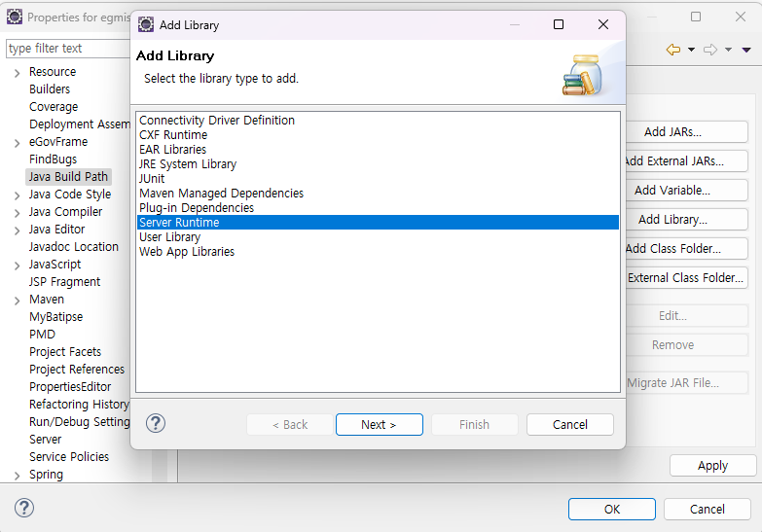Open FindBugs properties page
The height and width of the screenshot is (532, 762).
click(53, 160)
